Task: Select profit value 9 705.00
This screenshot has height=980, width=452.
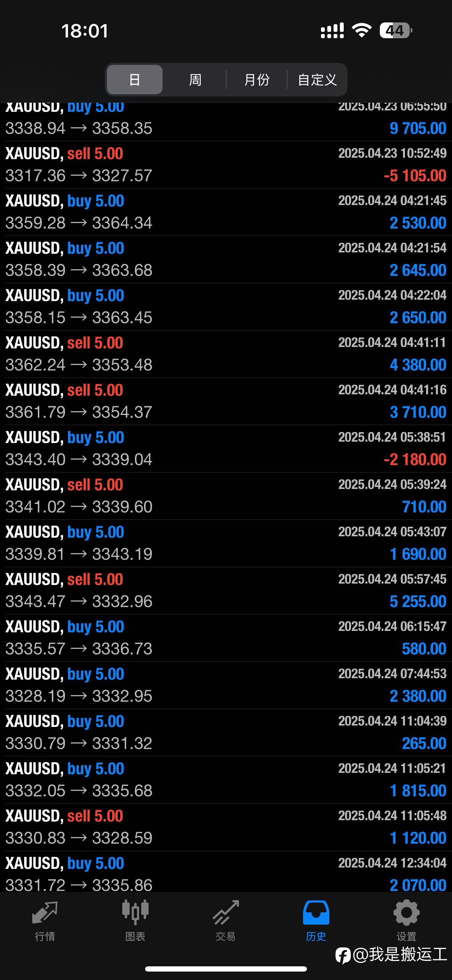Action: (x=418, y=129)
